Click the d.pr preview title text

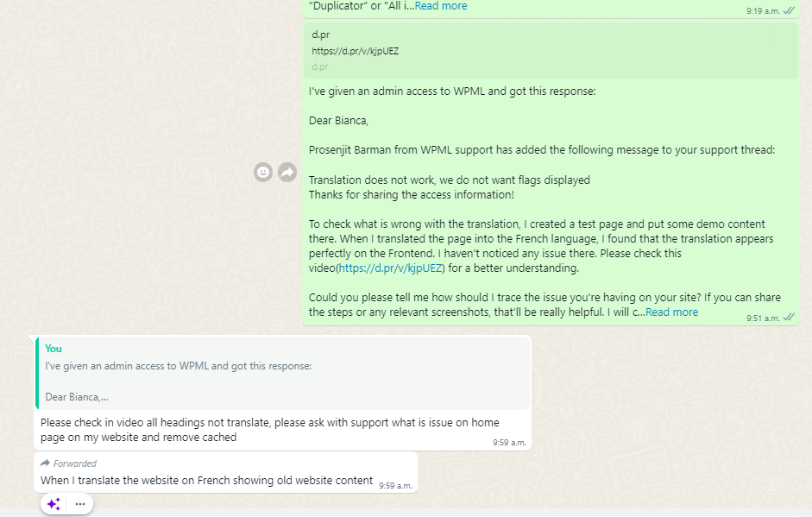click(x=320, y=35)
